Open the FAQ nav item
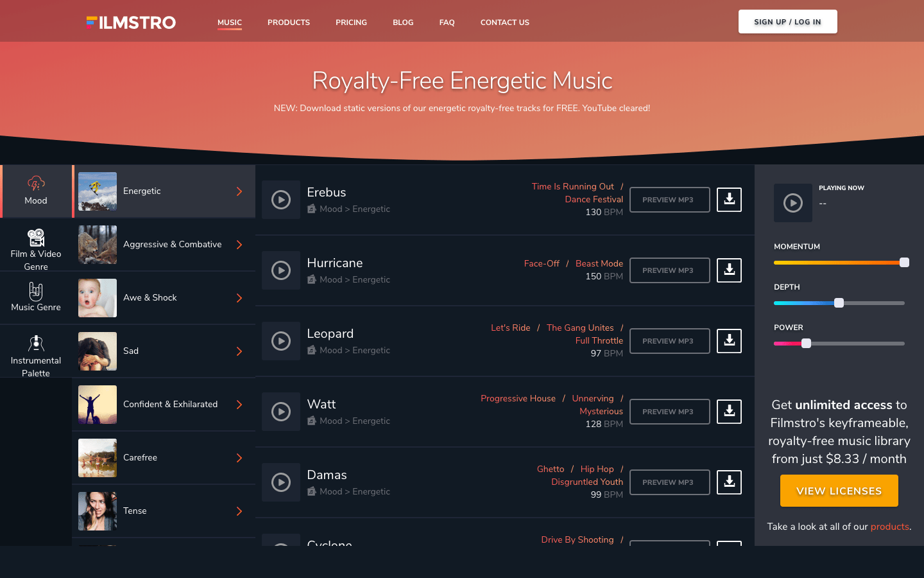Viewport: 924px width, 578px height. pos(447,22)
